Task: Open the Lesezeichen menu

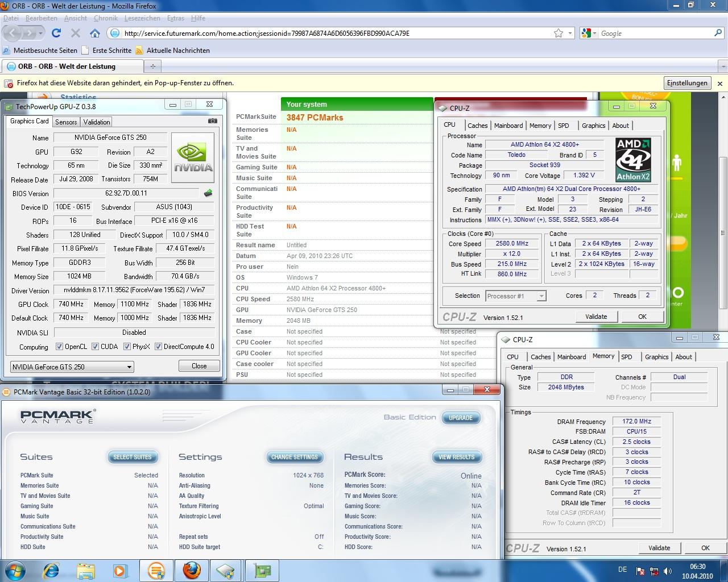Action: click(x=142, y=18)
